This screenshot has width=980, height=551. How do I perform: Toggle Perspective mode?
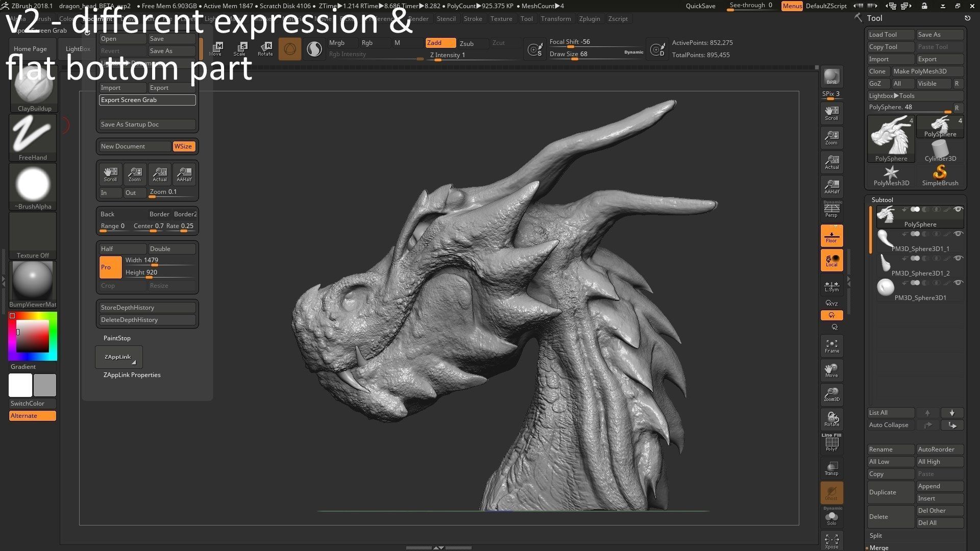click(831, 211)
